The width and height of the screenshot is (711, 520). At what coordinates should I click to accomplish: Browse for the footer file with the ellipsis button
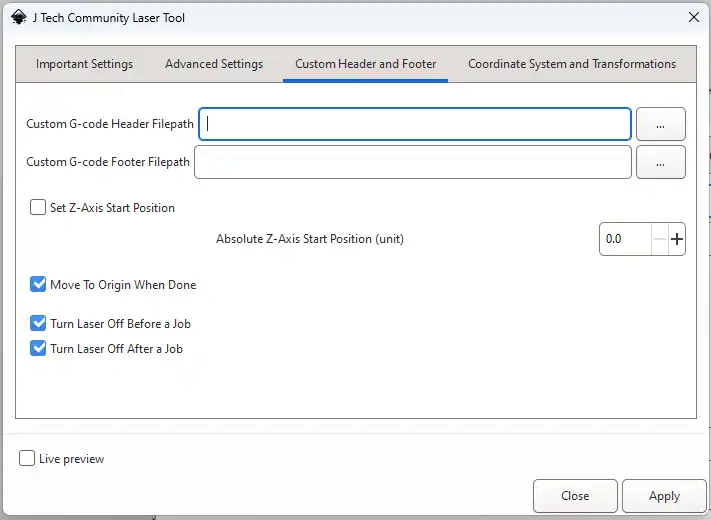[x=661, y=162]
